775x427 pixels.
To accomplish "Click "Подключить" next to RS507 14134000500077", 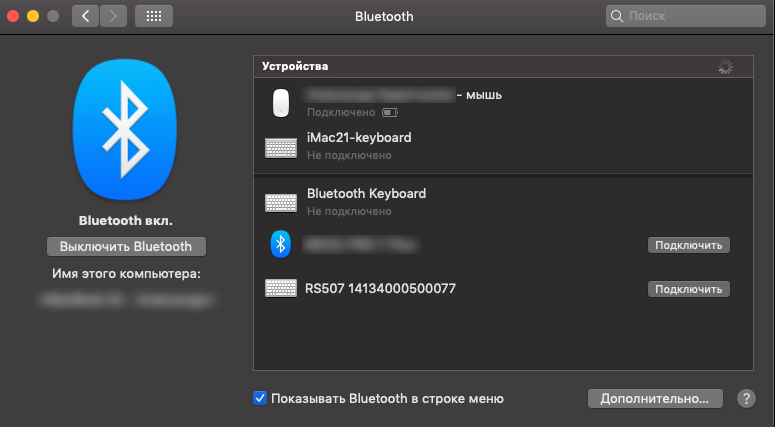I will click(x=688, y=289).
